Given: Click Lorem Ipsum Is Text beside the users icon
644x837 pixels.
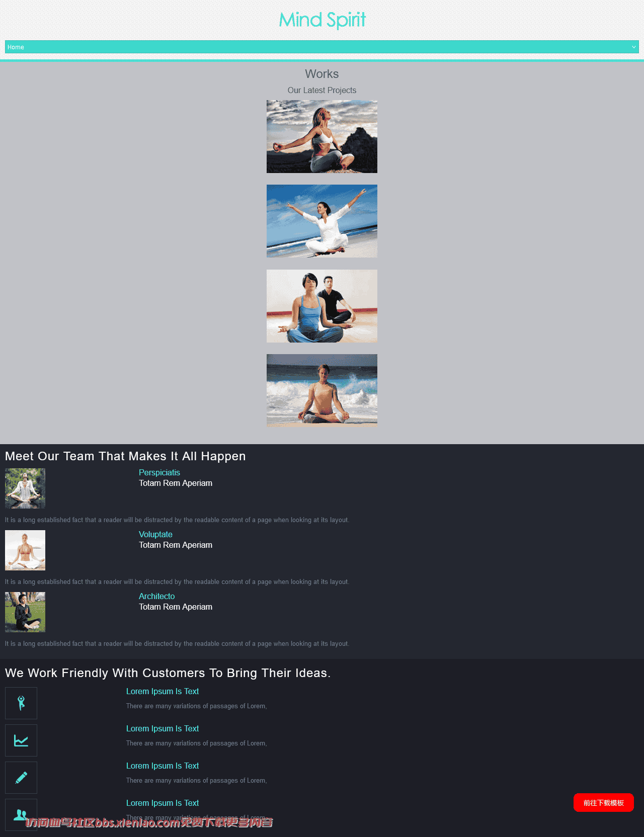Looking at the screenshot, I should coord(163,803).
